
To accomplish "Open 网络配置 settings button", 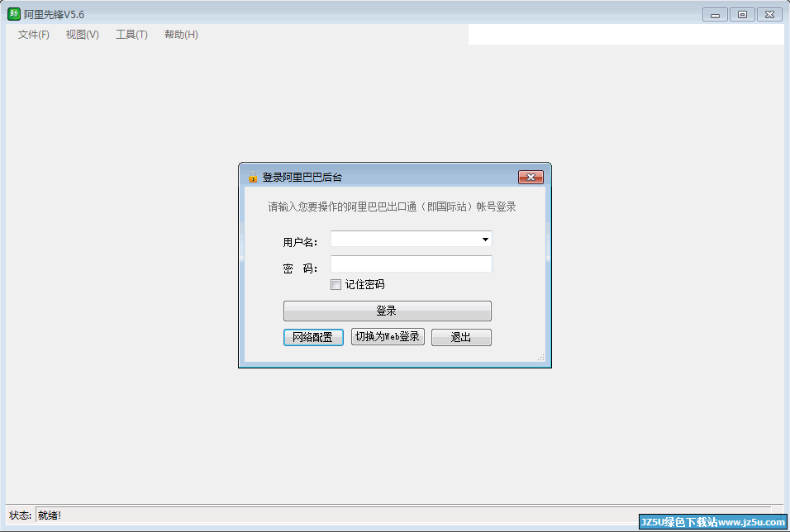I will [313, 337].
